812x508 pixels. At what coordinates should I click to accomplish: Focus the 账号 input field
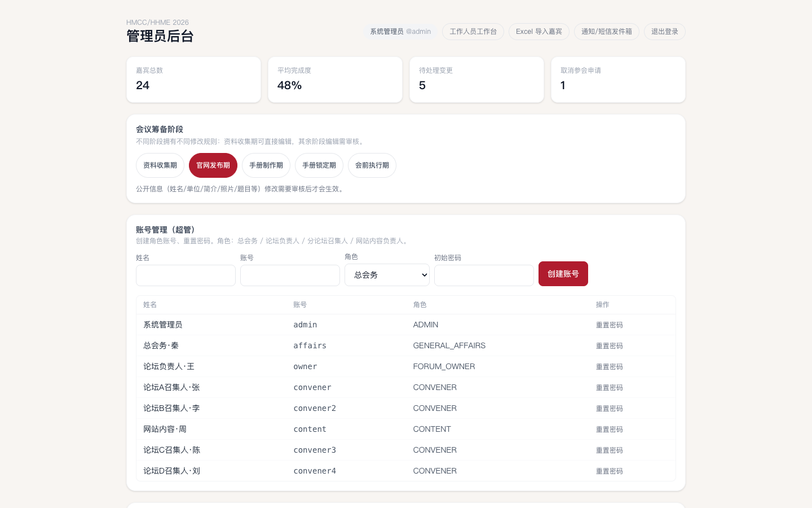(x=290, y=275)
